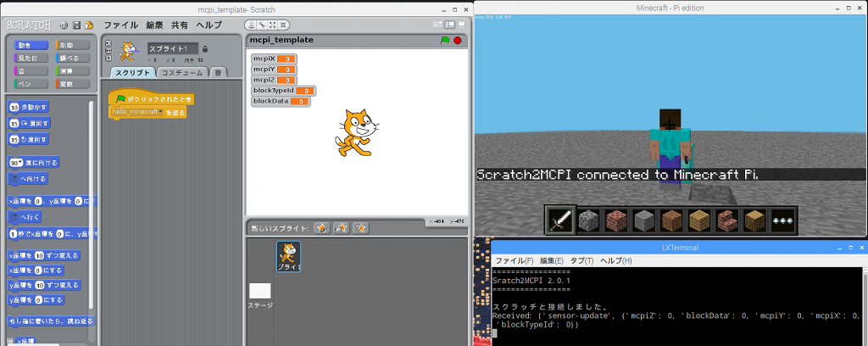
Task: Select wood log block in hotbar
Action: (x=754, y=220)
